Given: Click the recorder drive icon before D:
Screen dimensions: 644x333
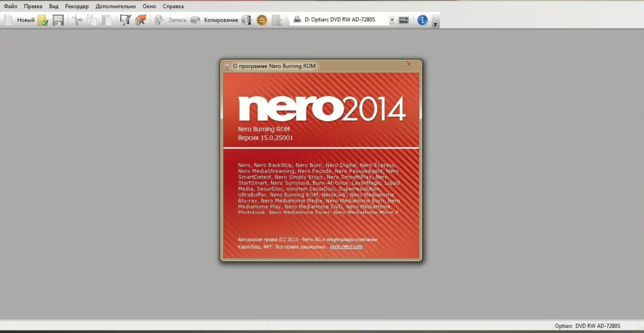Looking at the screenshot, I should click(x=297, y=19).
